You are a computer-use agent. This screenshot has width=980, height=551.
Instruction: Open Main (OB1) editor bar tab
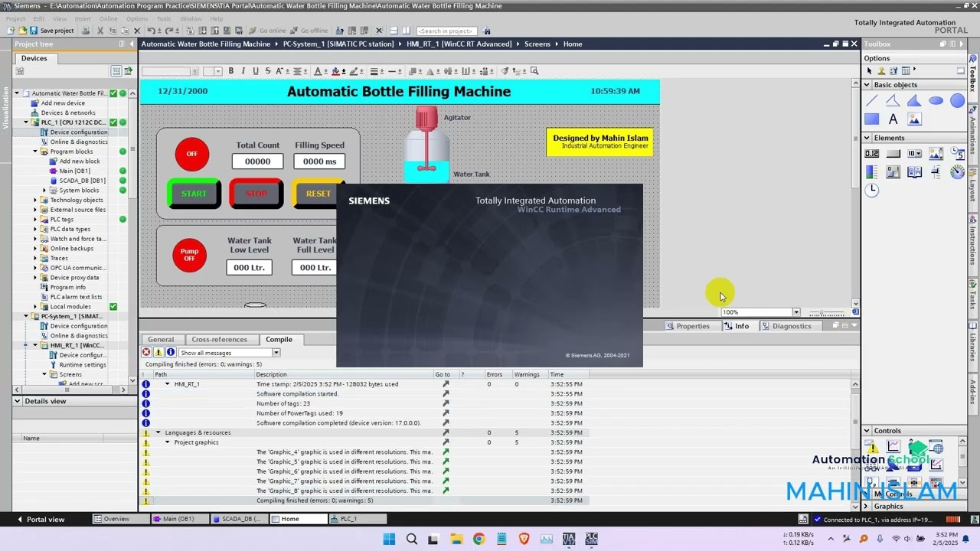178,519
